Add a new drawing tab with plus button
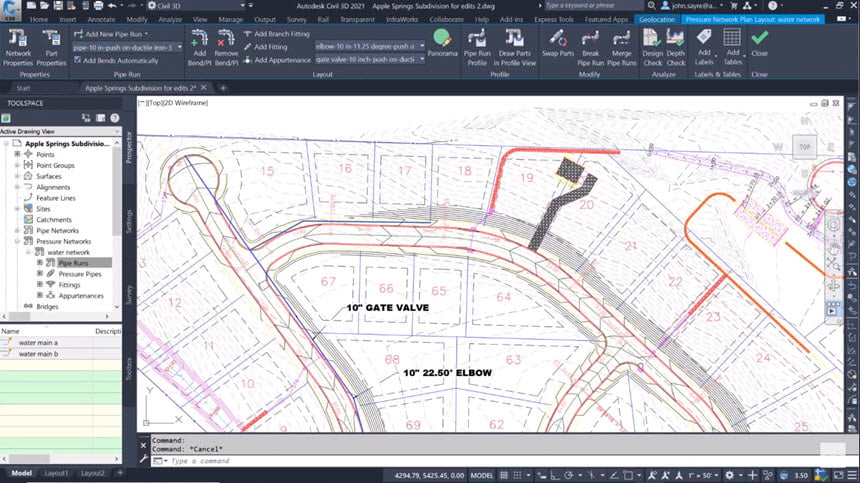This screenshot has height=483, width=860. click(x=223, y=88)
